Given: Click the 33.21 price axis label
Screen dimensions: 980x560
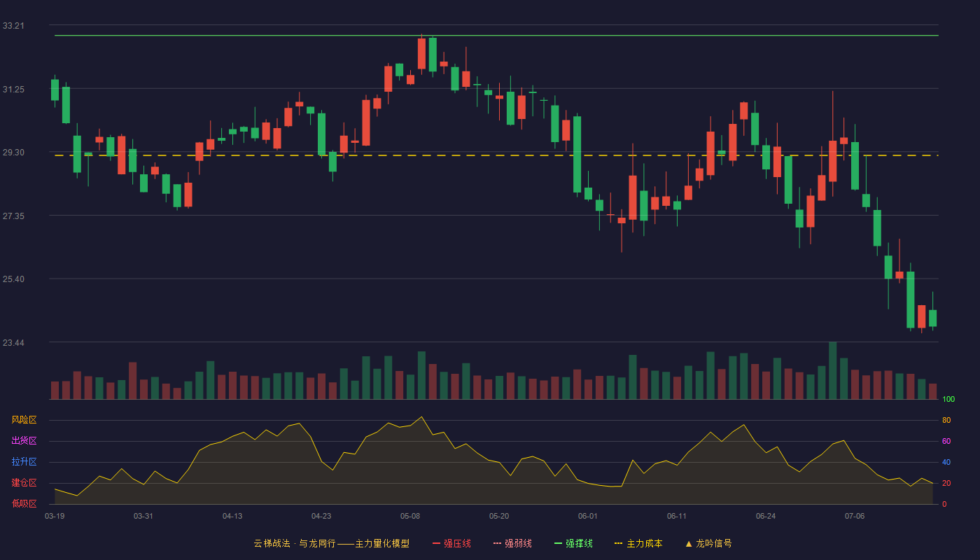Looking at the screenshot, I should point(13,26).
